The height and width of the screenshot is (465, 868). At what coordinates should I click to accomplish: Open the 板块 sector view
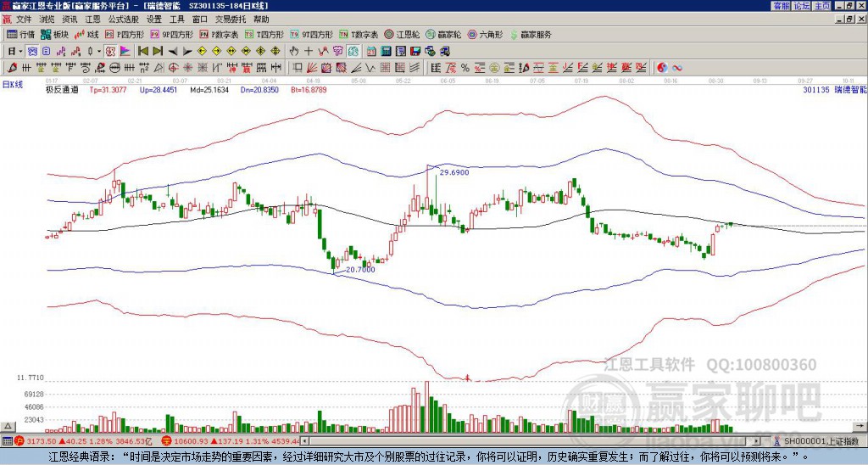coord(55,34)
